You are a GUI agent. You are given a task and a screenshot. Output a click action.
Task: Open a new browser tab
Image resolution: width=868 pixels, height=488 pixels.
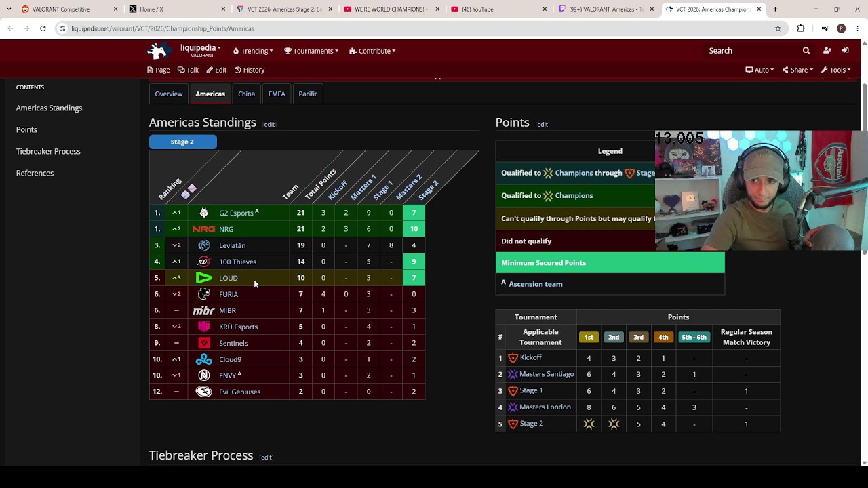(x=775, y=9)
